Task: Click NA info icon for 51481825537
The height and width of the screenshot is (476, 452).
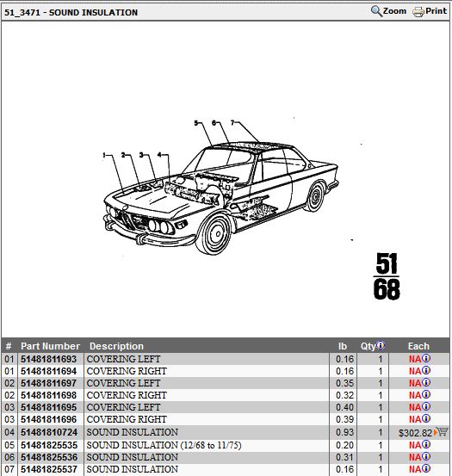Action: point(426,468)
